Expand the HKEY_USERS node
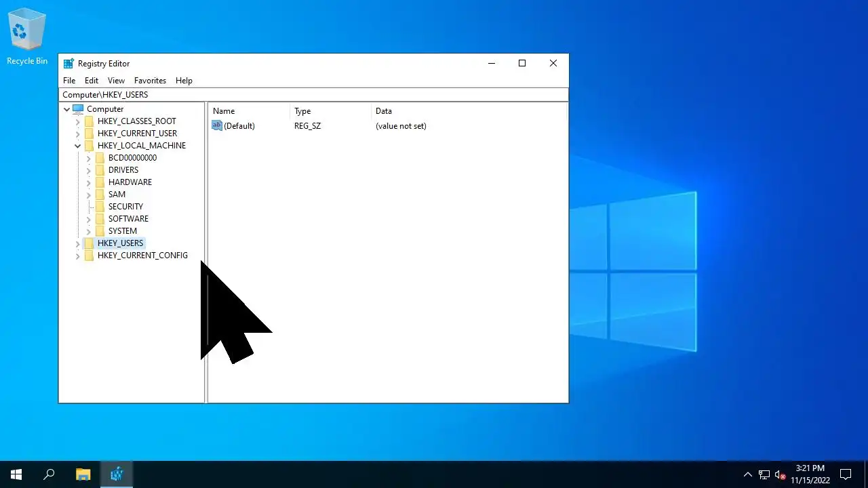The image size is (868, 488). [77, 243]
